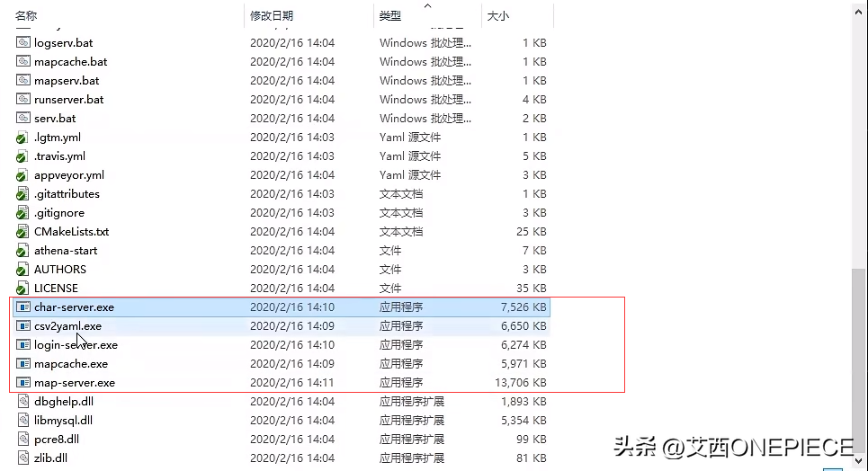Sort files by 名称 column header
The image size is (868, 471).
click(27, 15)
